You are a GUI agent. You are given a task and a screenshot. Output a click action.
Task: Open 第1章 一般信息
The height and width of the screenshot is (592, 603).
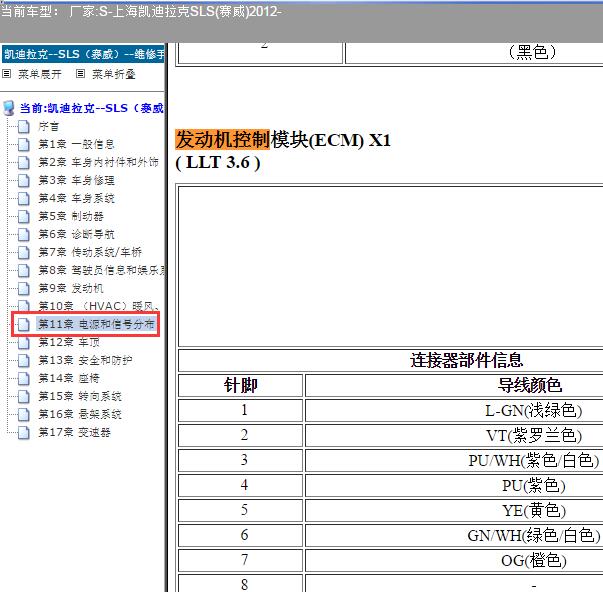(76, 144)
